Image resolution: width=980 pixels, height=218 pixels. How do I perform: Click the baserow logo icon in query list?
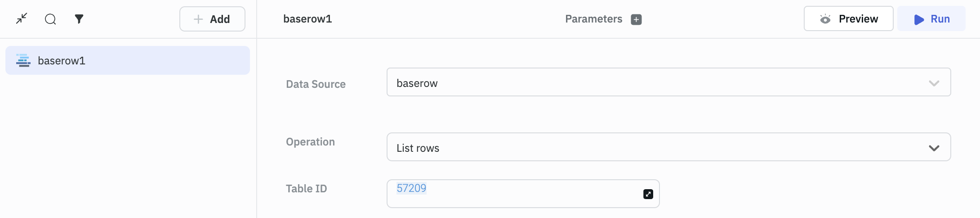click(x=23, y=60)
